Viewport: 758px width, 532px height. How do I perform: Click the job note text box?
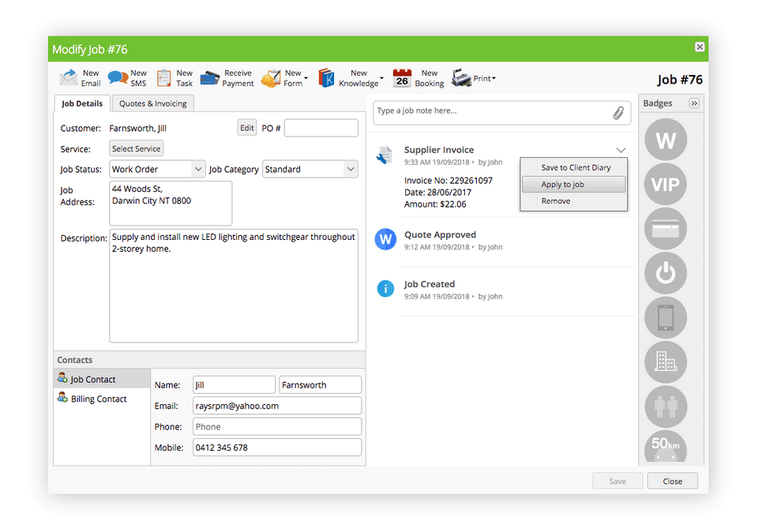[502, 113]
